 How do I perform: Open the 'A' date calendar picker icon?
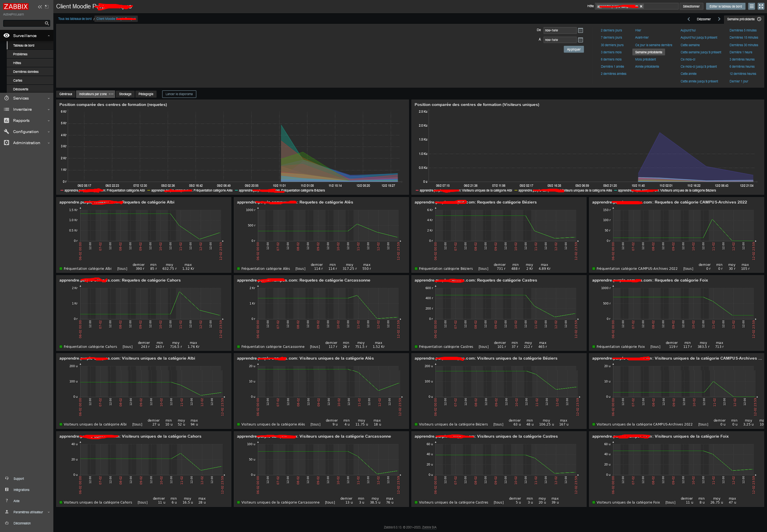tap(580, 40)
